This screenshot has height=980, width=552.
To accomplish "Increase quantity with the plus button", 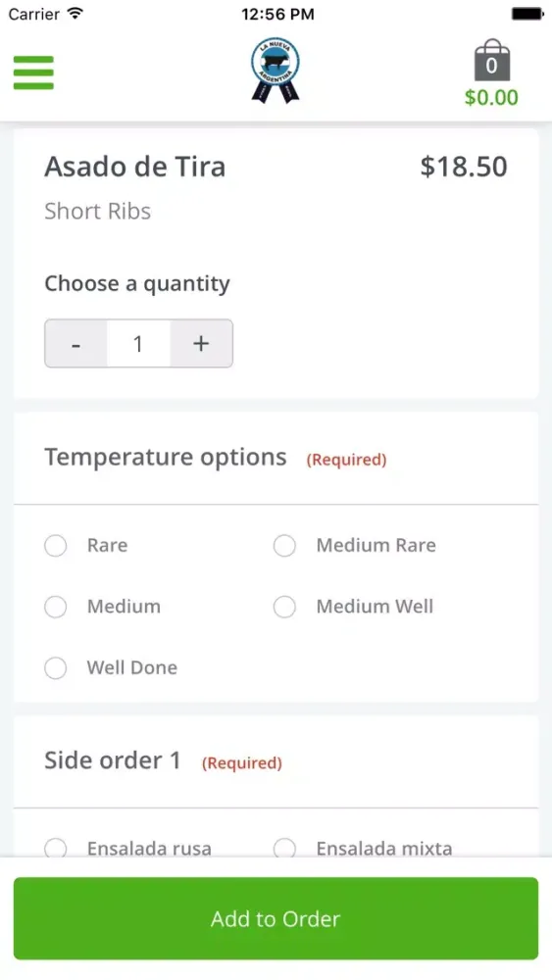I will pyautogui.click(x=201, y=344).
